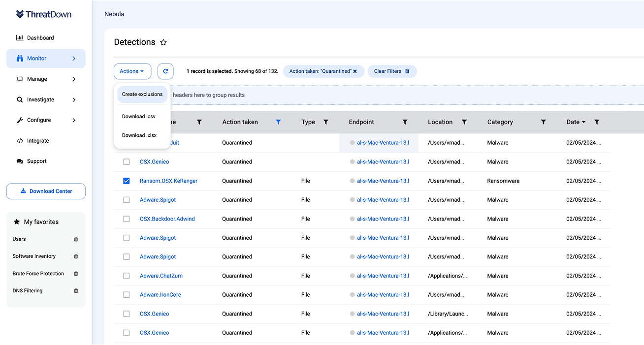Delete DNS Filtering from favorites

76,291
